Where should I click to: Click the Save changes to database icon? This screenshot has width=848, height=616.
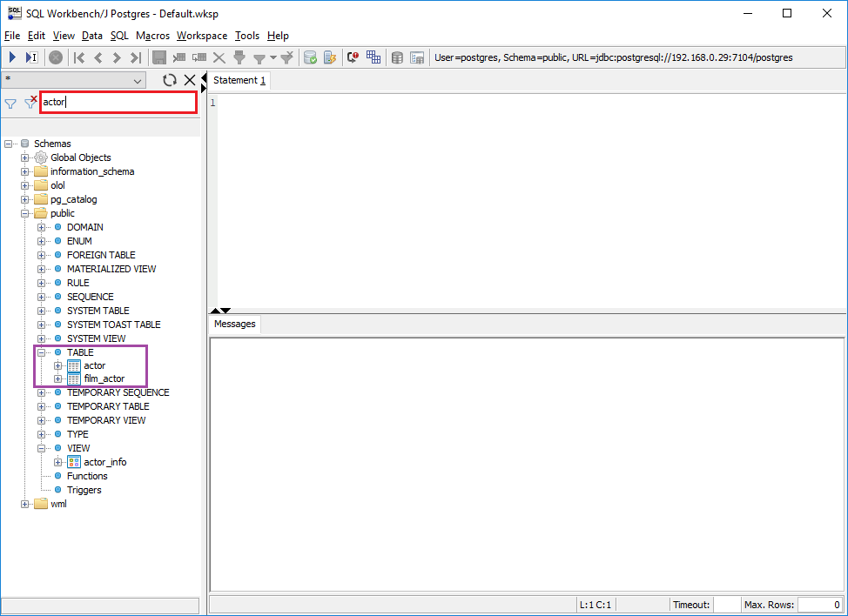[160, 57]
